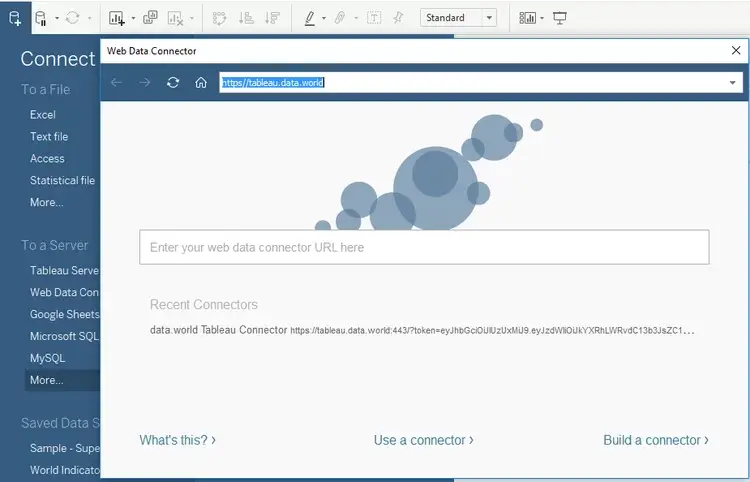This screenshot has height=482, width=750.
Task: Open Sample - Superstore saved data source
Action: tap(64, 449)
